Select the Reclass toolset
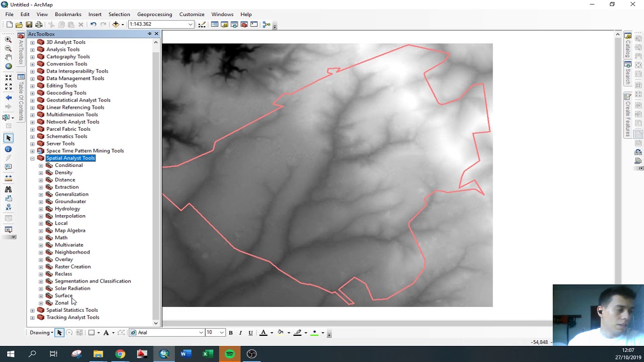The height and width of the screenshot is (362, 644). tap(63, 274)
